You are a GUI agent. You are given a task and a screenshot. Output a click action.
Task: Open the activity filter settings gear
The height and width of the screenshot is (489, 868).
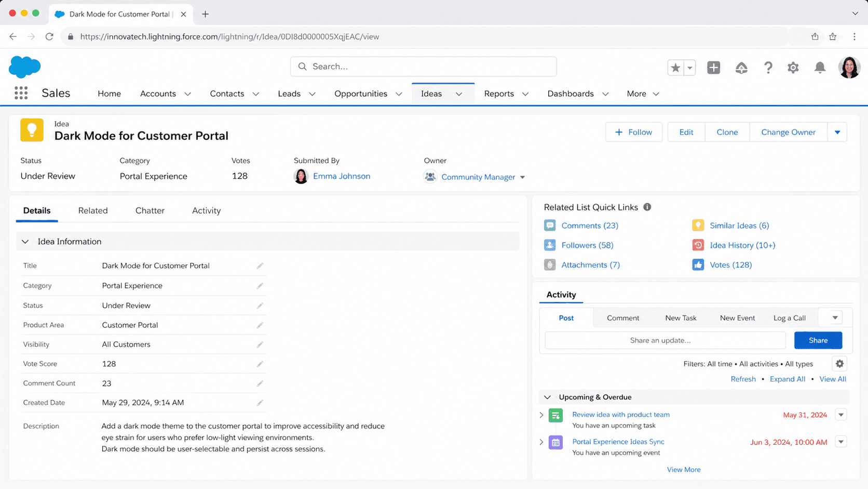coord(839,364)
